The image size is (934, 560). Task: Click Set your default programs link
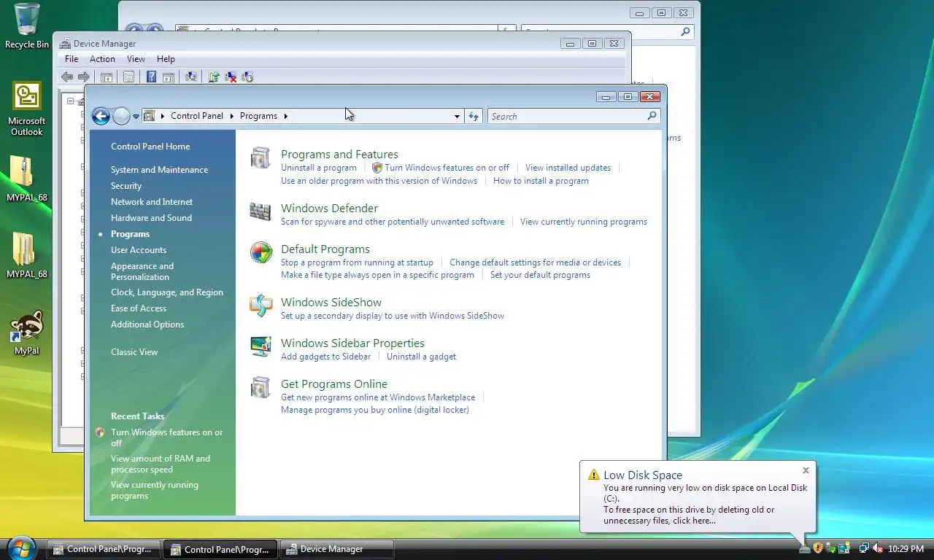coord(540,275)
